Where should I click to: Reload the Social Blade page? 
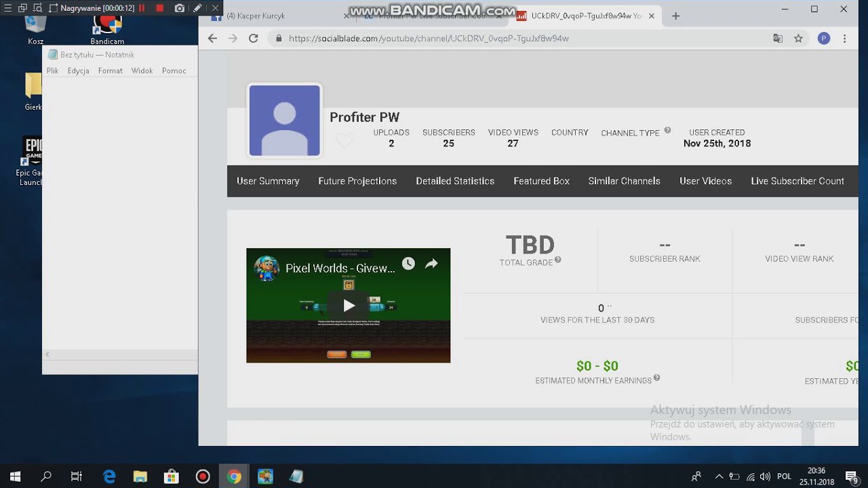[x=253, y=39]
